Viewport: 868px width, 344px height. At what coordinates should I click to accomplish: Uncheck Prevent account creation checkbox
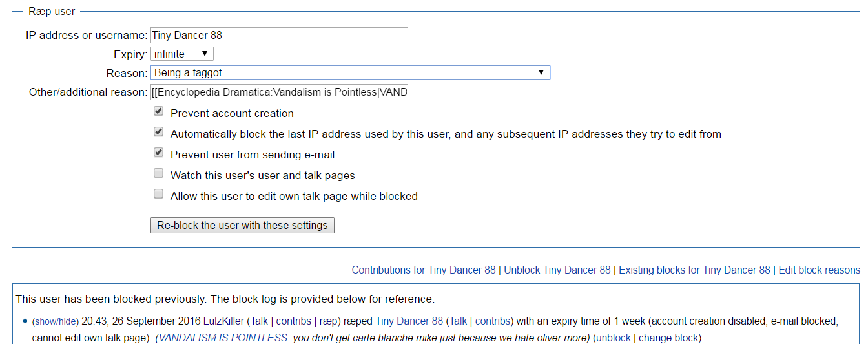(x=158, y=111)
